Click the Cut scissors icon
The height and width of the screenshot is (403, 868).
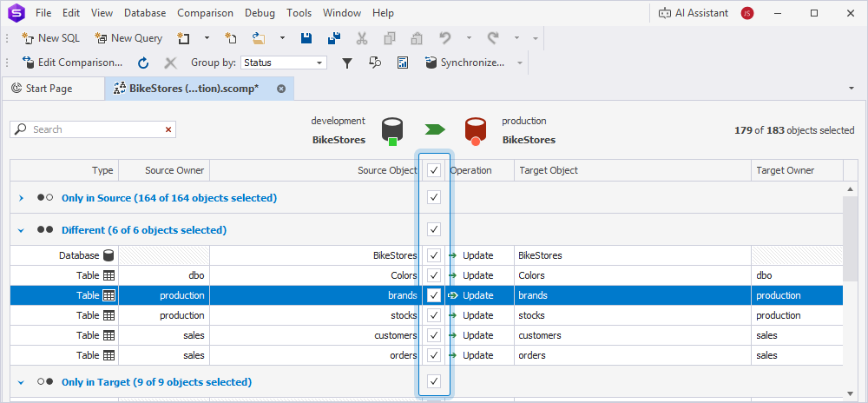coord(361,38)
